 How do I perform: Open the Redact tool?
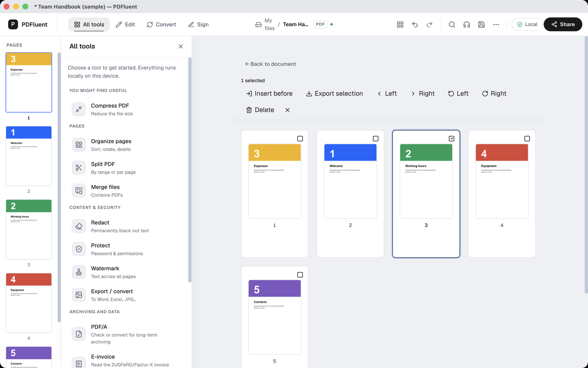pos(125,226)
